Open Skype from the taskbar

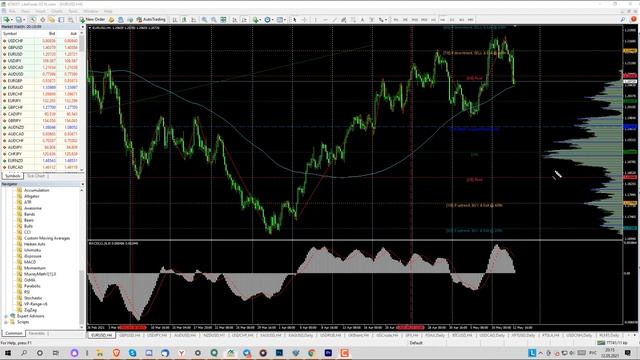pos(132,353)
